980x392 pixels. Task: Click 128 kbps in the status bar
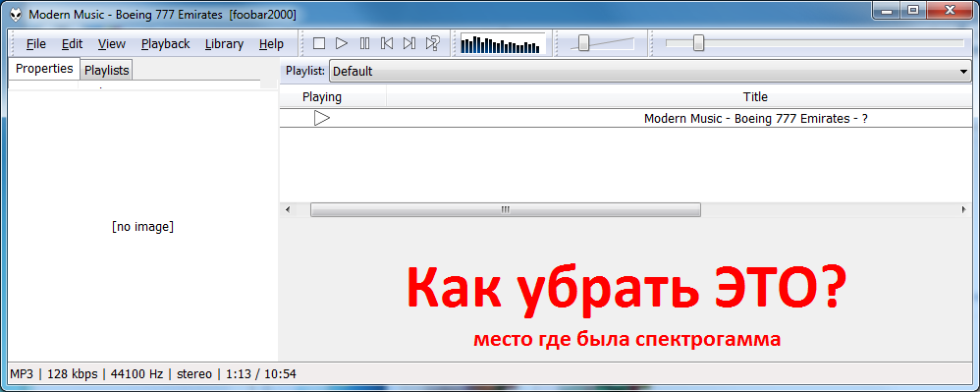coord(72,374)
